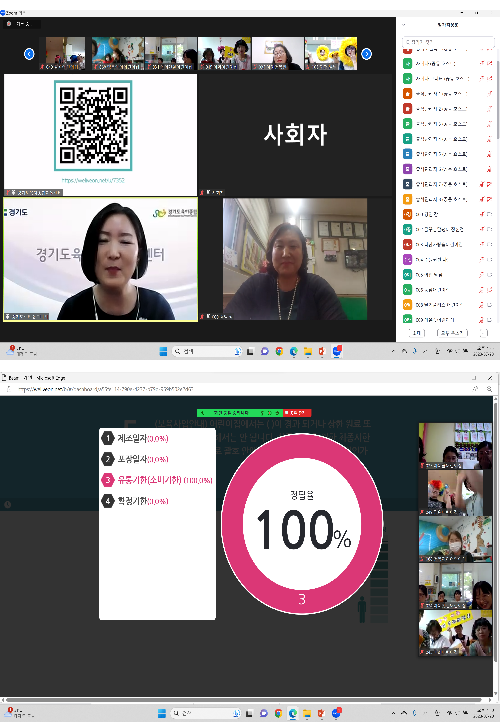Open Chat icon on the upper taskbar
This screenshot has height=724, width=501.
pyautogui.click(x=265, y=351)
